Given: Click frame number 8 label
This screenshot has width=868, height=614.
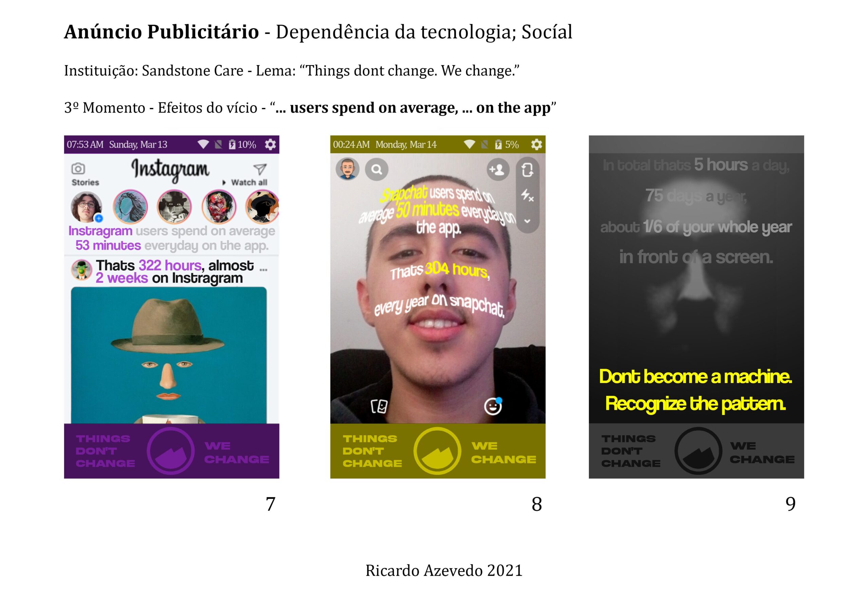Looking at the screenshot, I should [x=536, y=504].
